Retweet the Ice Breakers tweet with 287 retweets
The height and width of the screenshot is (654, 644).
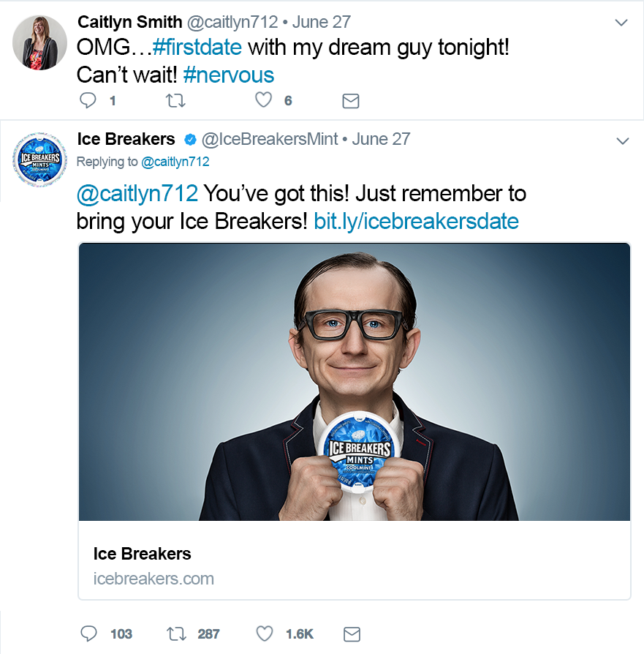pyautogui.click(x=176, y=634)
